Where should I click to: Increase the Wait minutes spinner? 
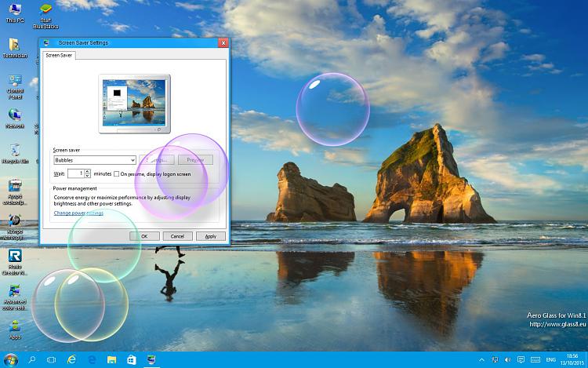pos(88,171)
